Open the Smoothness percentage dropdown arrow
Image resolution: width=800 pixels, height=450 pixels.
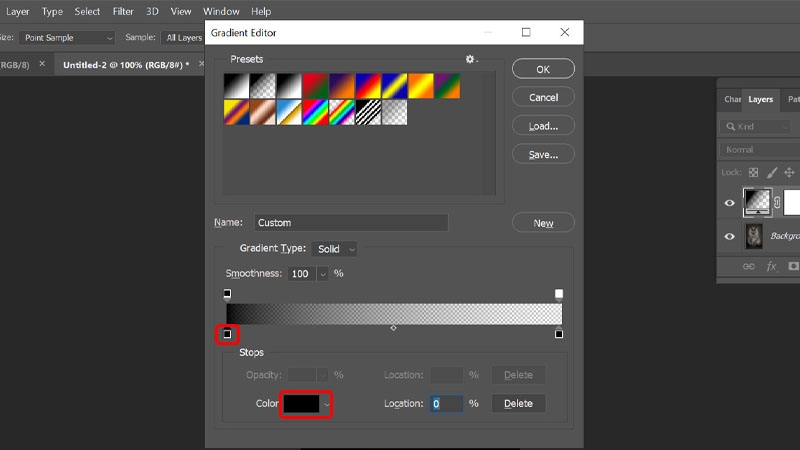(322, 274)
